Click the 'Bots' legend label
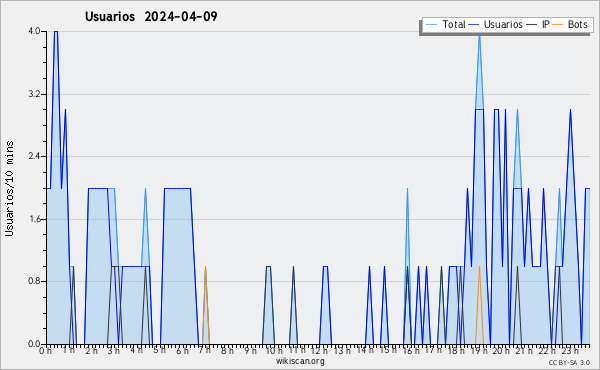This screenshot has width=600, height=370. coord(577,24)
